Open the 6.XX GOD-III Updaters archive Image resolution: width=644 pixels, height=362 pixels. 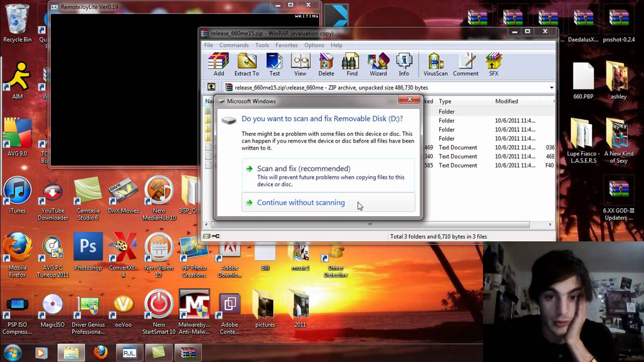tap(619, 199)
